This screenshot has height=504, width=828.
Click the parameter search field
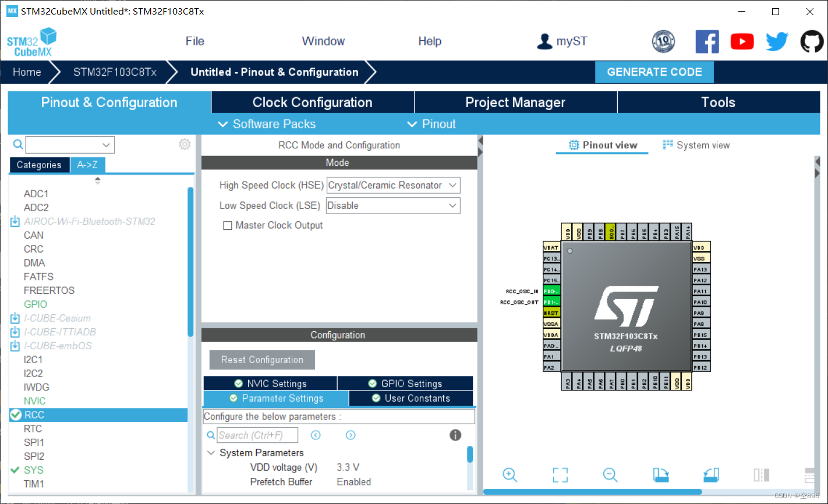[257, 435]
